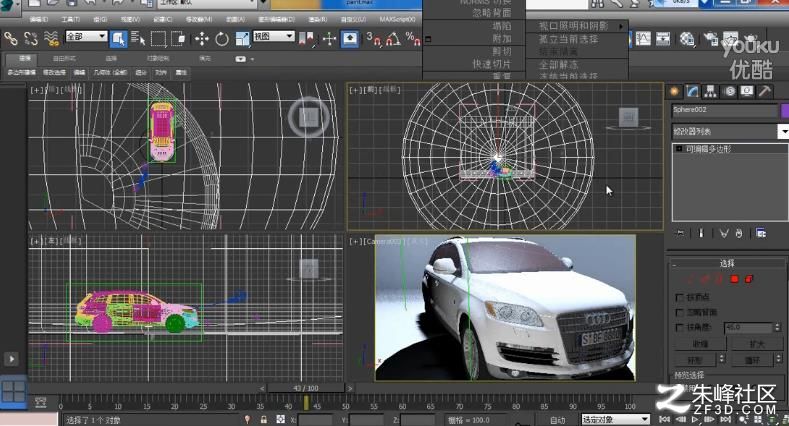Click the Pin Stack icon
789x426 pixels.
(680, 233)
